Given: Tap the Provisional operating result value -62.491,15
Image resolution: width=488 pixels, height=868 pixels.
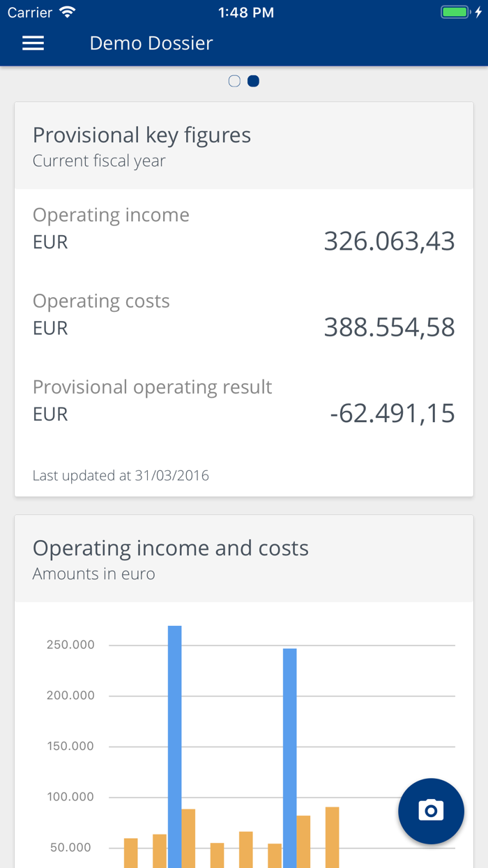Looking at the screenshot, I should click(392, 414).
